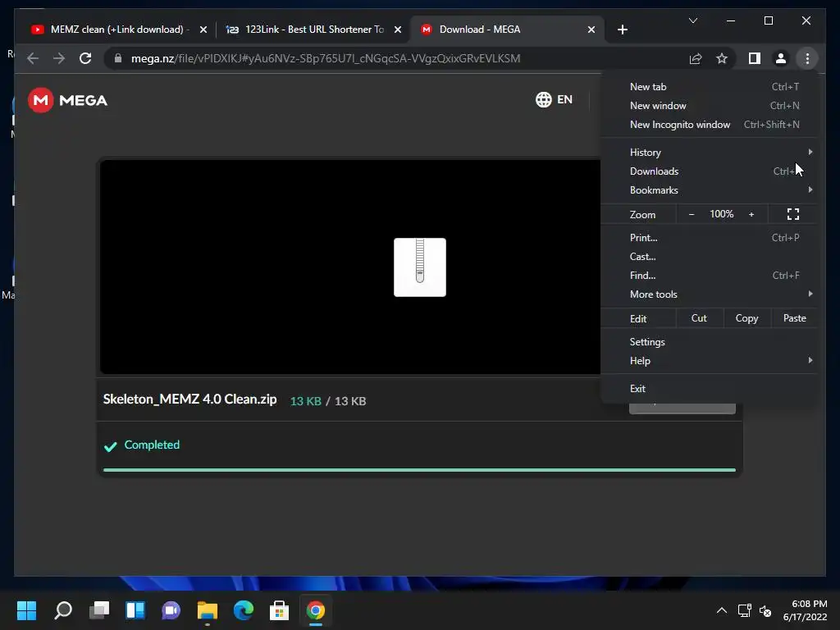Bookmark this page with the star icon

click(722, 58)
